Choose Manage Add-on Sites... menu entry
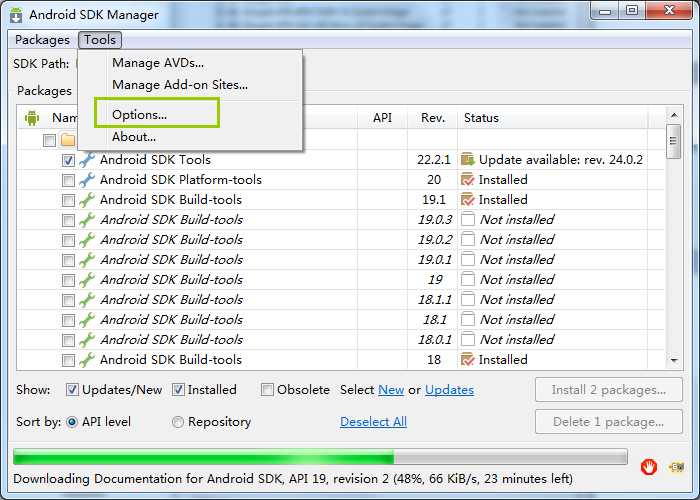700x500 pixels. (x=180, y=84)
